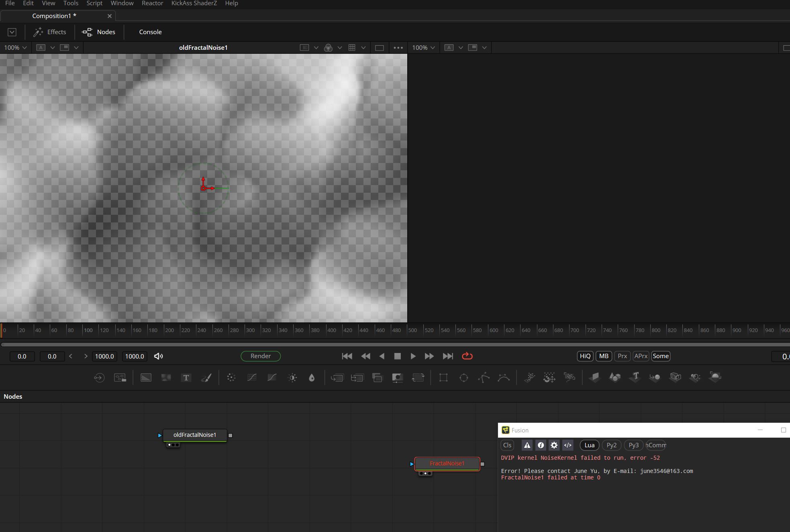Image resolution: width=790 pixels, height=532 pixels.
Task: Click frame 500 on timeline ruler
Action: pos(412,330)
